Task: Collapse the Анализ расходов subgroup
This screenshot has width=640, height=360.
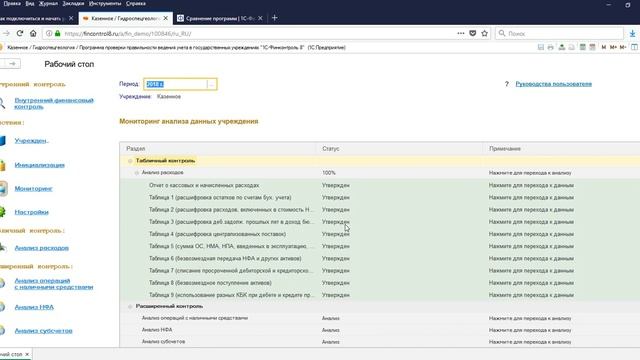Action: tap(137, 173)
